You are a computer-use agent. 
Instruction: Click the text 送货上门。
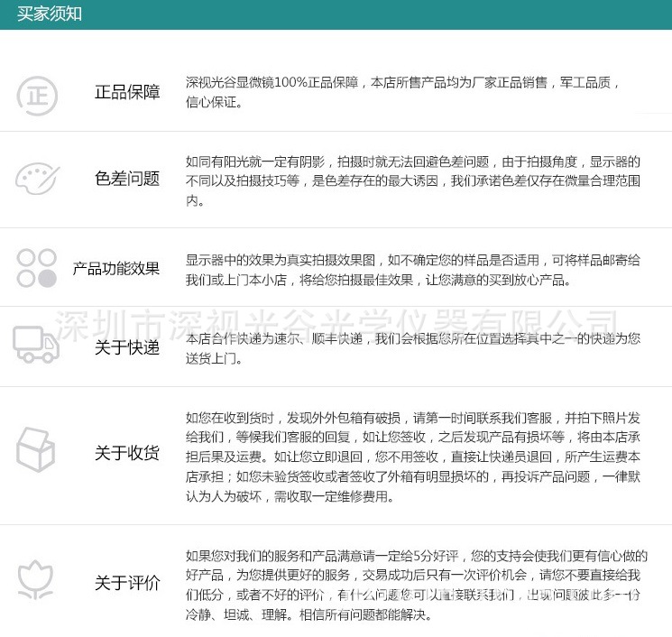[214, 358]
